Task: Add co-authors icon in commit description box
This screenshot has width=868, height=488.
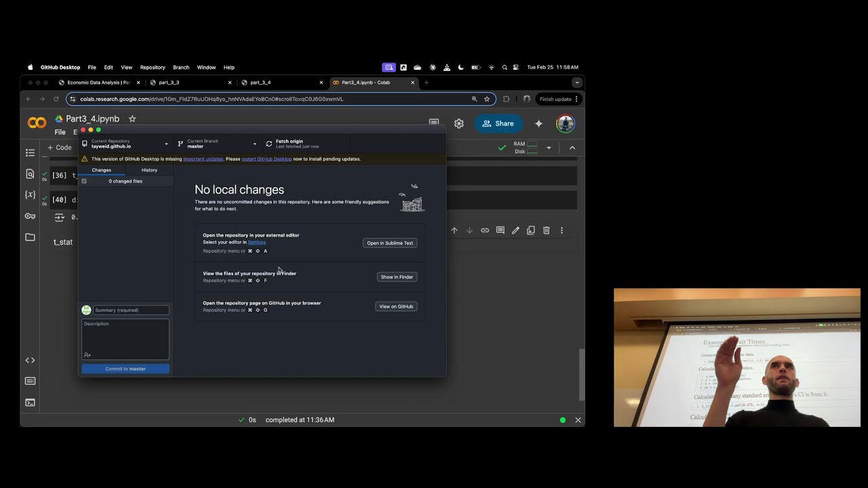Action: (87, 354)
